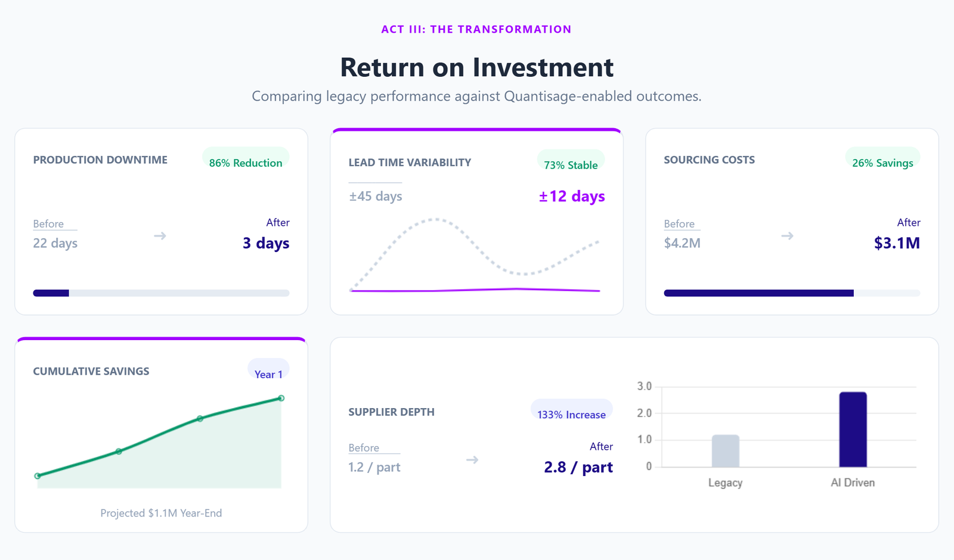Viewport: 954px width, 560px height.
Task: Click the Production Downtime progress bar
Action: (x=161, y=293)
